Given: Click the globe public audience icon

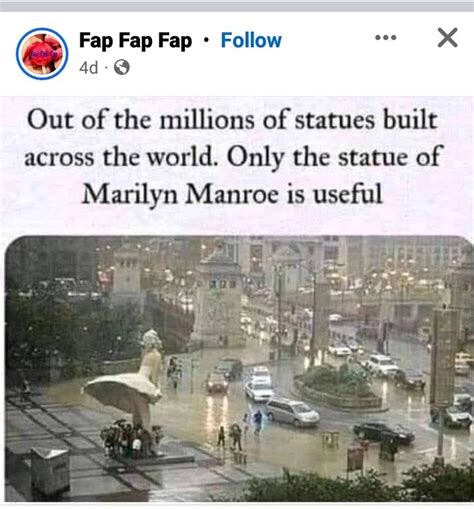Looking at the screenshot, I should 122,67.
